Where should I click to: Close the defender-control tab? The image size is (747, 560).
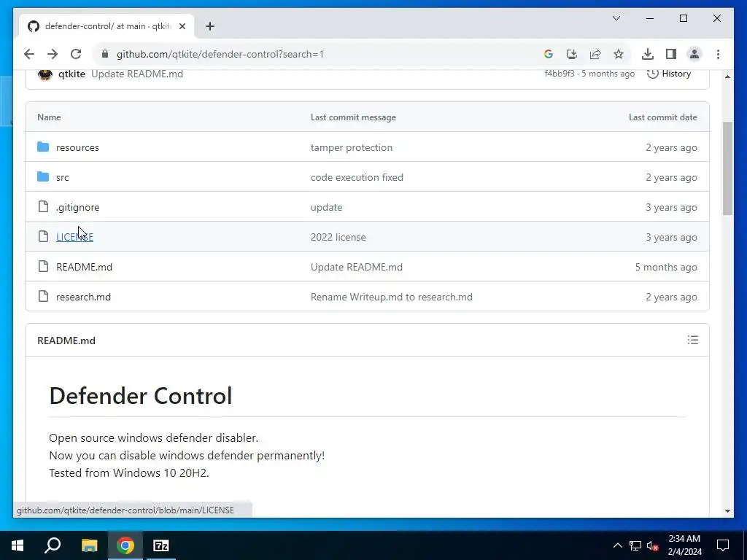(x=182, y=26)
